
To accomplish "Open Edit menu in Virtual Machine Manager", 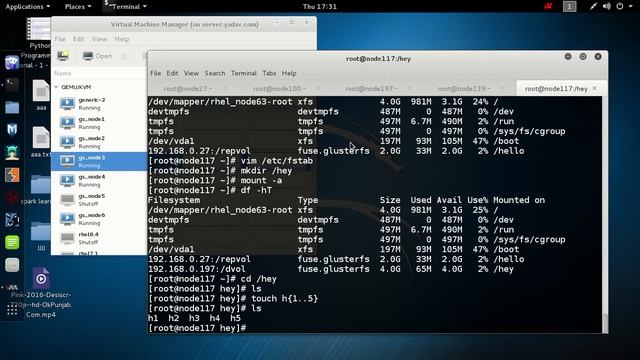I will coord(78,39).
